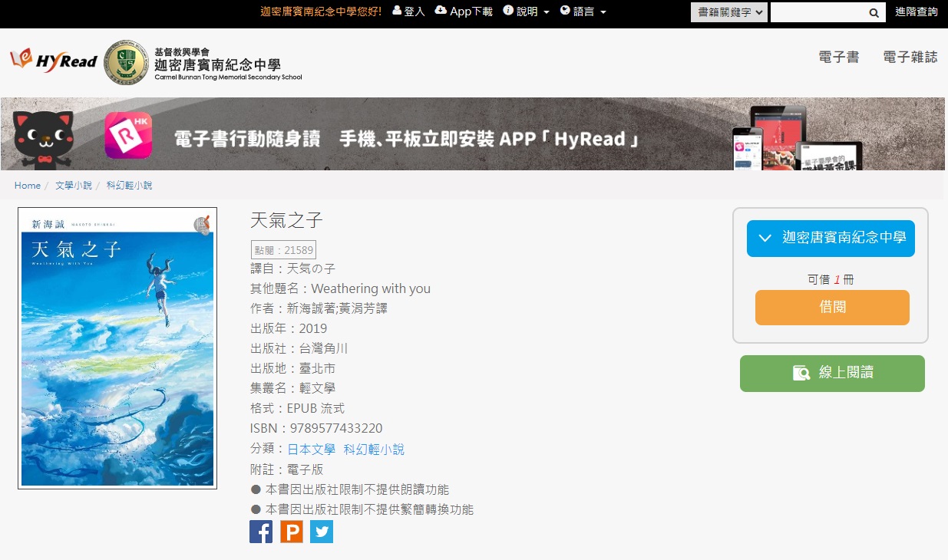Image resolution: width=948 pixels, height=560 pixels.
Task: Click the search magnifier icon
Action: pos(874,12)
